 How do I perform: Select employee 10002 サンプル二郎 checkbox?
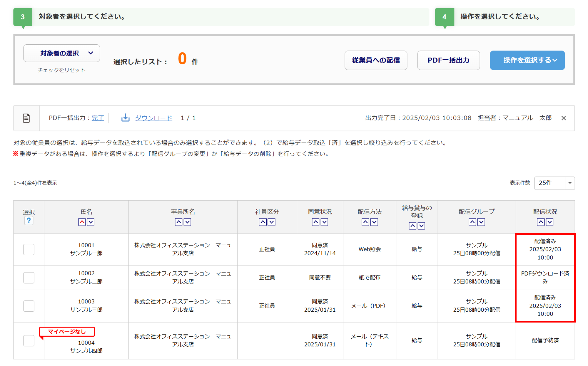[x=29, y=278]
